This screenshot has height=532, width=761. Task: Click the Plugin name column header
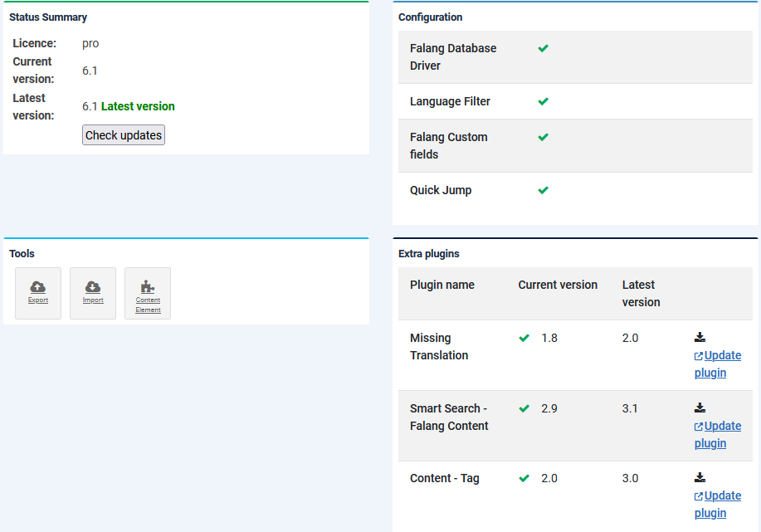click(x=442, y=285)
